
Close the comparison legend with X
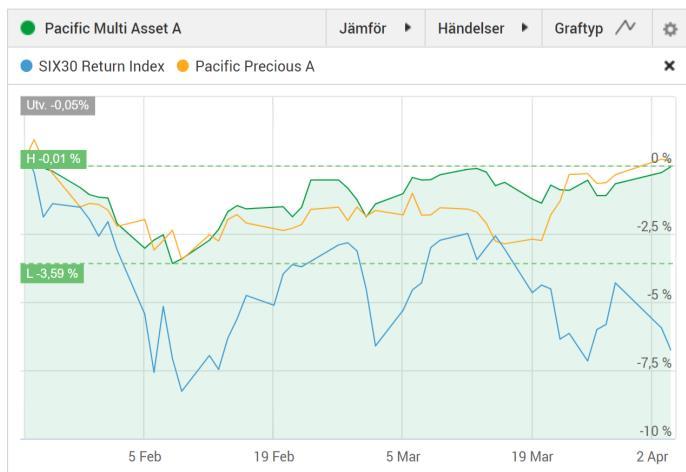pyautogui.click(x=669, y=66)
